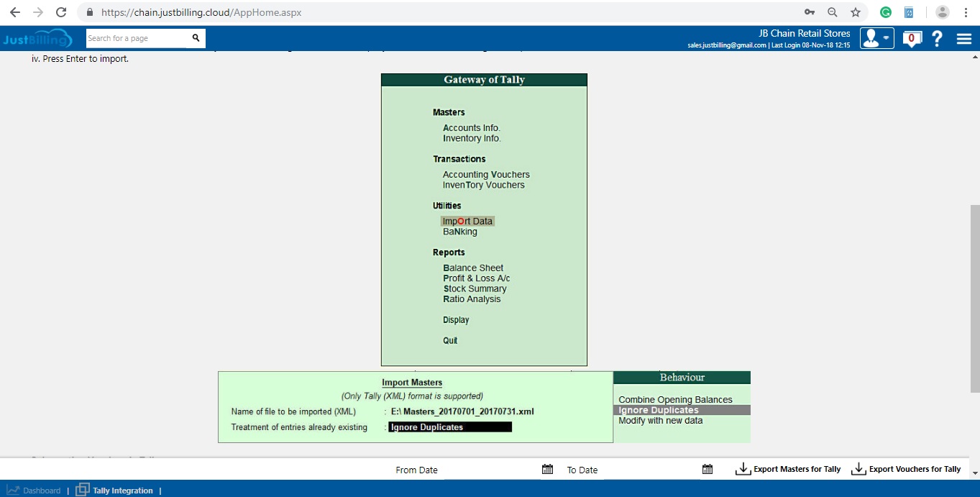Image resolution: width=980 pixels, height=497 pixels.
Task: Focus the 'Search for a page' field
Action: pyautogui.click(x=137, y=38)
